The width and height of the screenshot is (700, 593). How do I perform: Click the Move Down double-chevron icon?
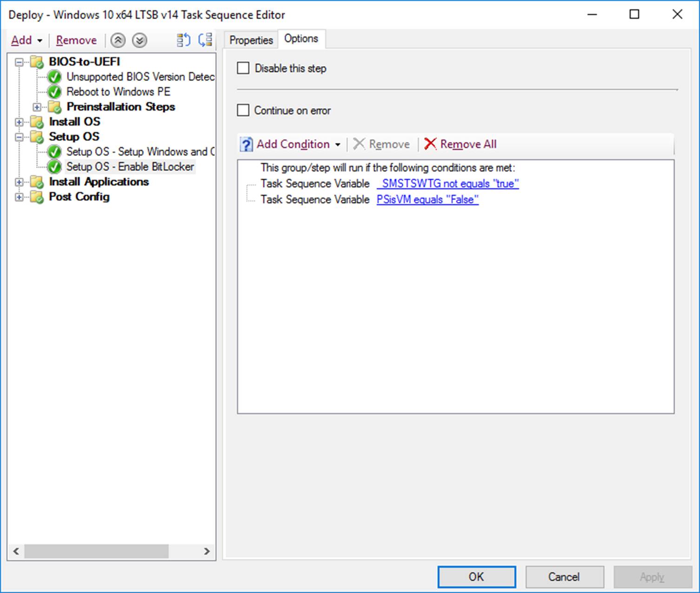pyautogui.click(x=140, y=40)
